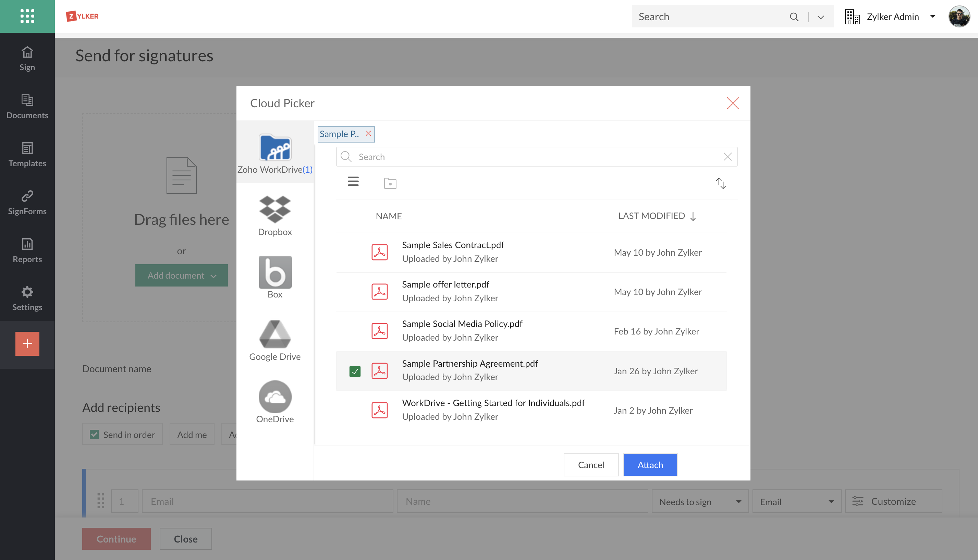Screen dimensions: 978x560
Task: Select Google Drive as cloud source
Action: coord(274,340)
